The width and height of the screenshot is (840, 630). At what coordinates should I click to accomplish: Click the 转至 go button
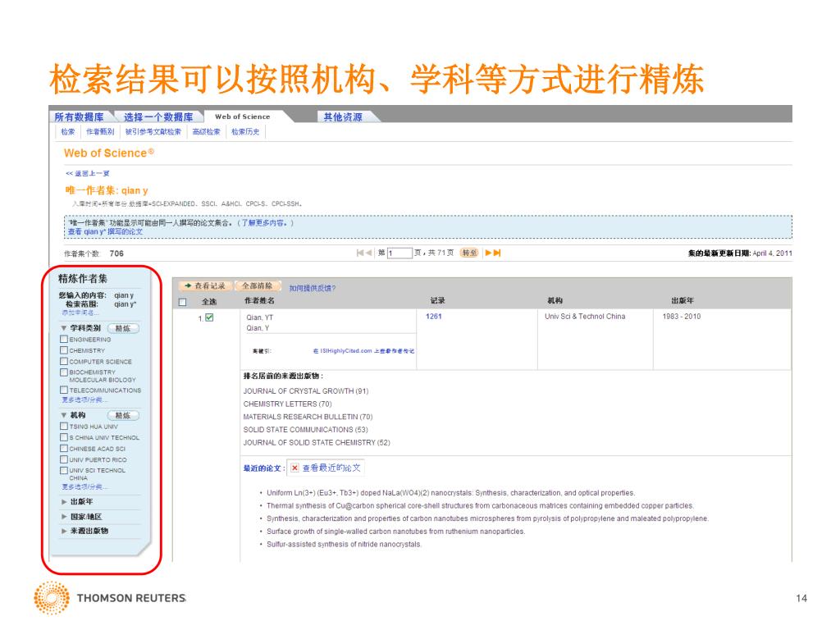469,253
